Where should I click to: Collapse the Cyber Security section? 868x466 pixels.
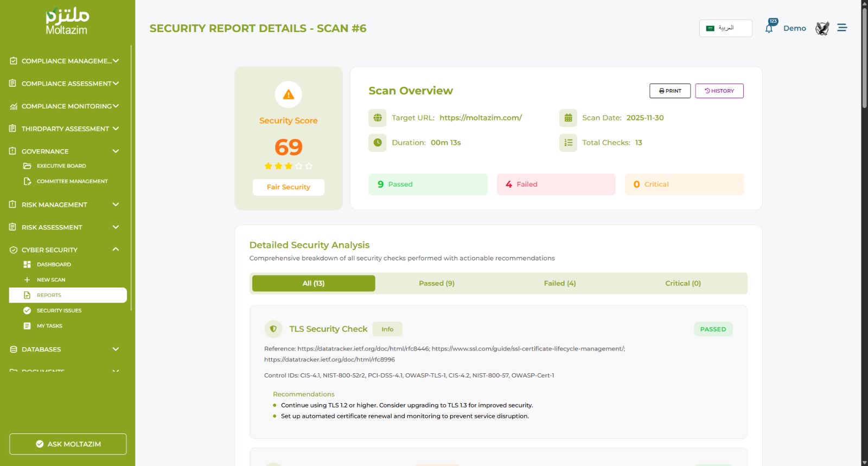(x=116, y=250)
